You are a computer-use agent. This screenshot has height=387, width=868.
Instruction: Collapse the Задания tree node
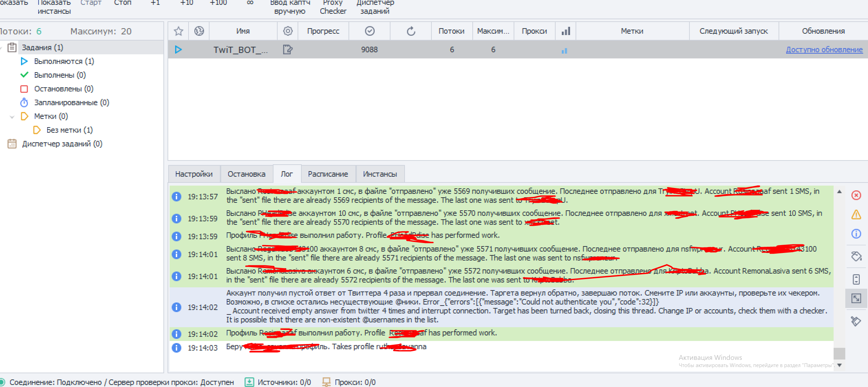coord(1,48)
